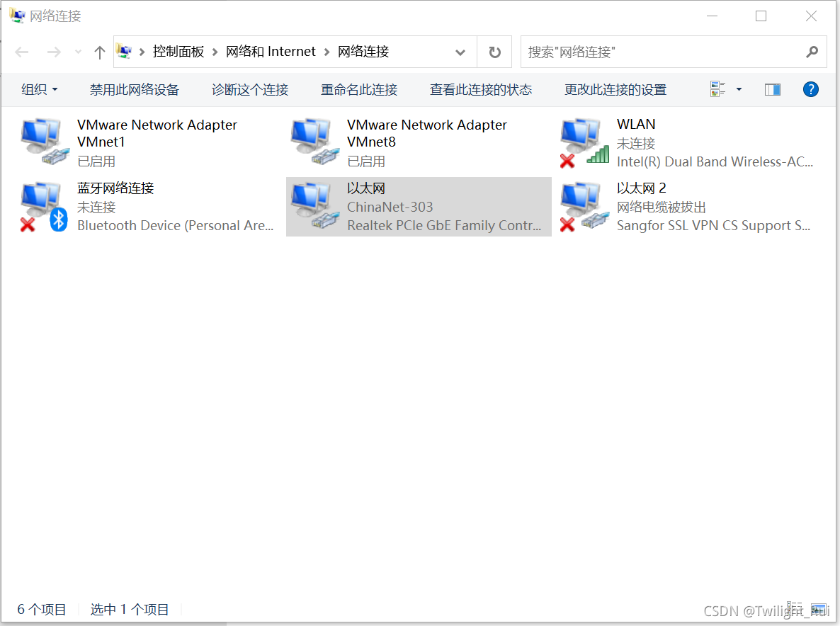
Task: Expand view options dropdown arrow
Action: click(739, 89)
